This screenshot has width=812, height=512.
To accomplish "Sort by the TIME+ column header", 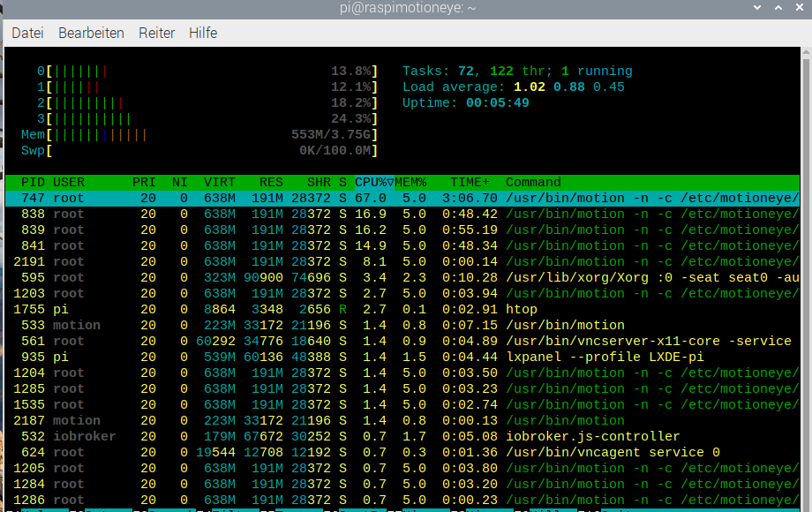I will [470, 182].
